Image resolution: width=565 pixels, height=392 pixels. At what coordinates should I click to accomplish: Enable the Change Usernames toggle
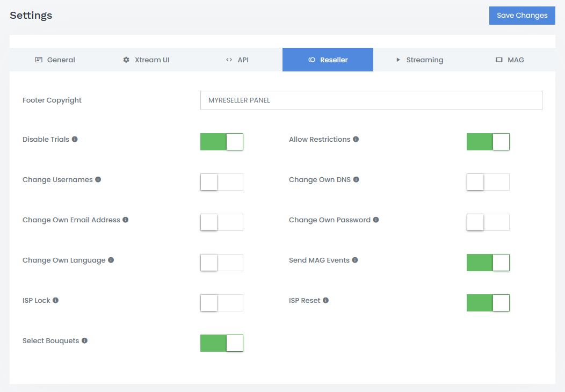tap(222, 182)
